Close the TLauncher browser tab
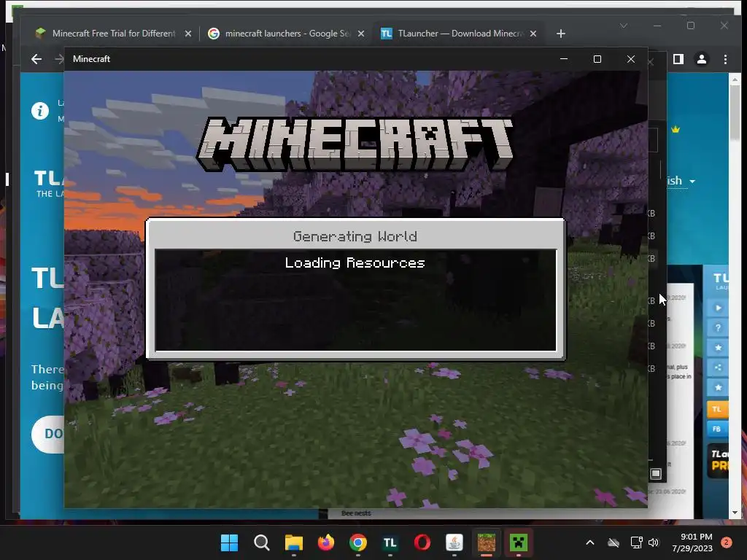The image size is (747, 560). click(533, 34)
